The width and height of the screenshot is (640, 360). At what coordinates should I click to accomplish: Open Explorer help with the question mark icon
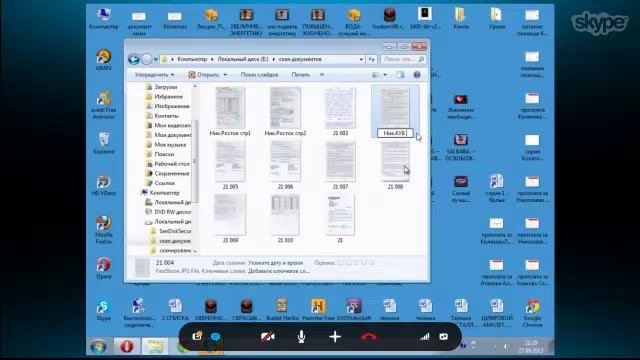click(417, 75)
